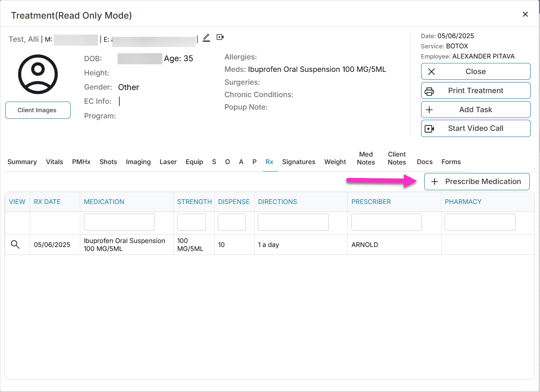This screenshot has width=540, height=392.
Task: Open the Signatures tab
Action: click(298, 162)
